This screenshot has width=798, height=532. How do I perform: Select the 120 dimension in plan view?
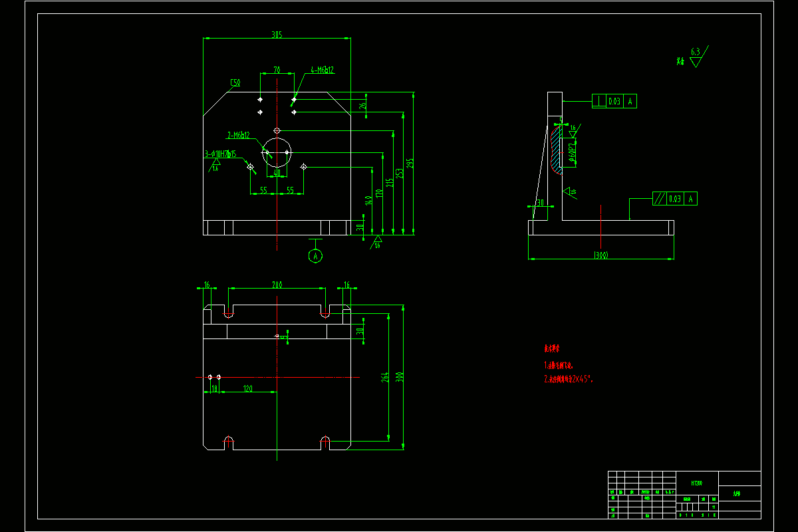247,388
